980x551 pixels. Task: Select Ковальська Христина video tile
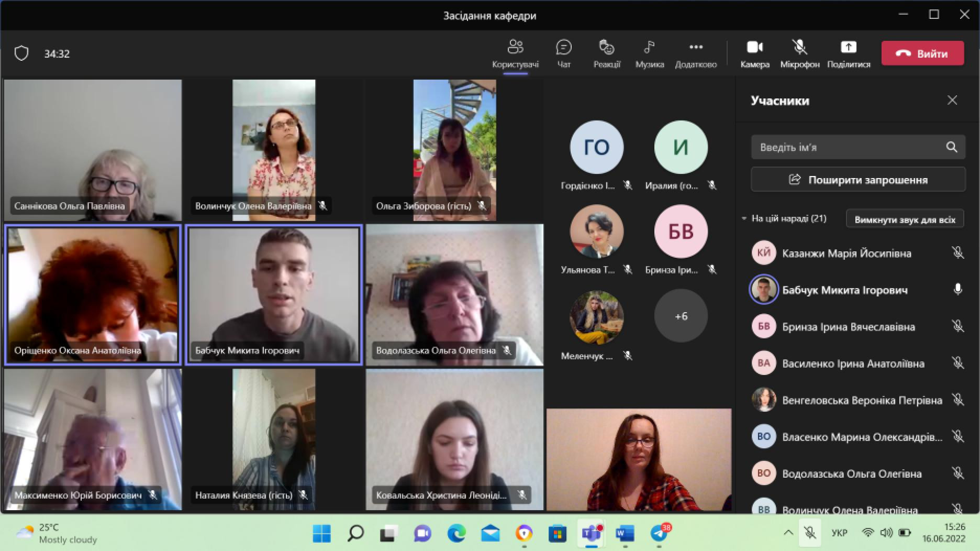[454, 439]
